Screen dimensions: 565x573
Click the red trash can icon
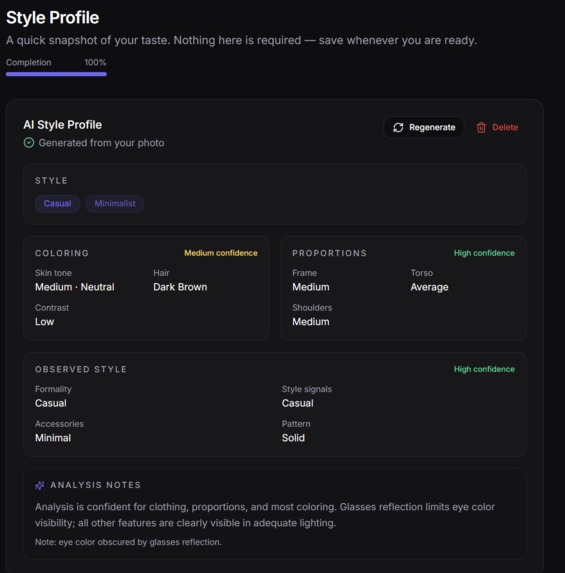pyautogui.click(x=481, y=128)
